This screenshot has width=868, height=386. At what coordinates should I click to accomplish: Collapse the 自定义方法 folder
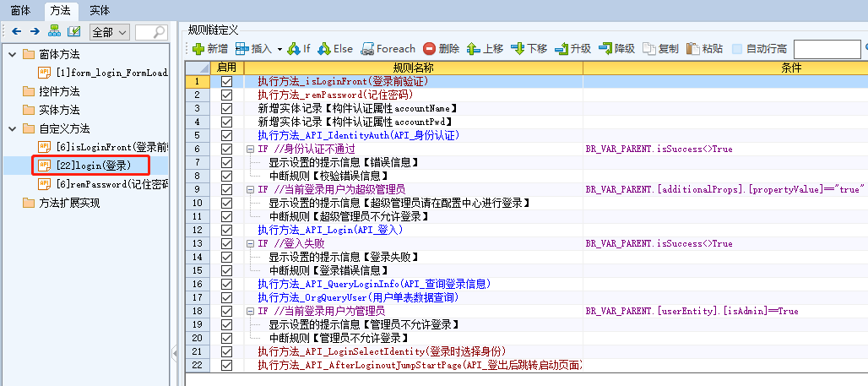tap(13, 128)
